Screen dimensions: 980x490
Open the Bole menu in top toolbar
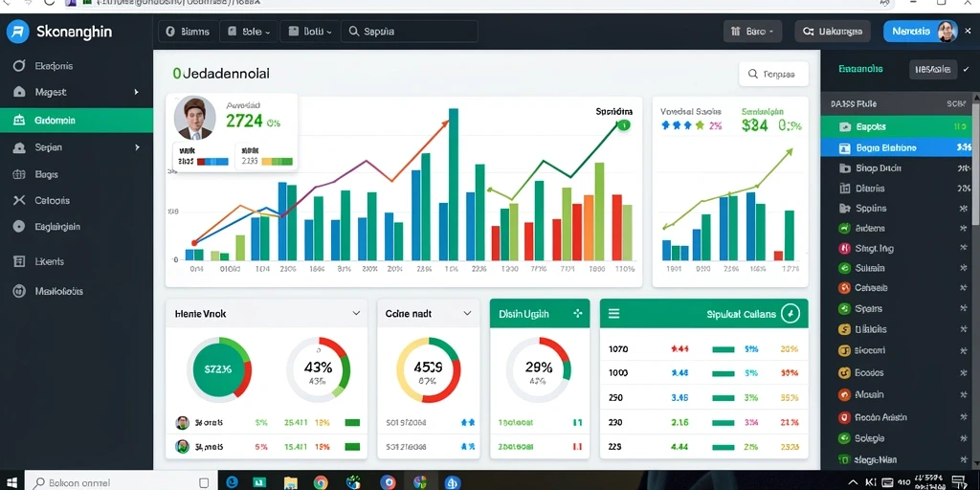pos(250,32)
